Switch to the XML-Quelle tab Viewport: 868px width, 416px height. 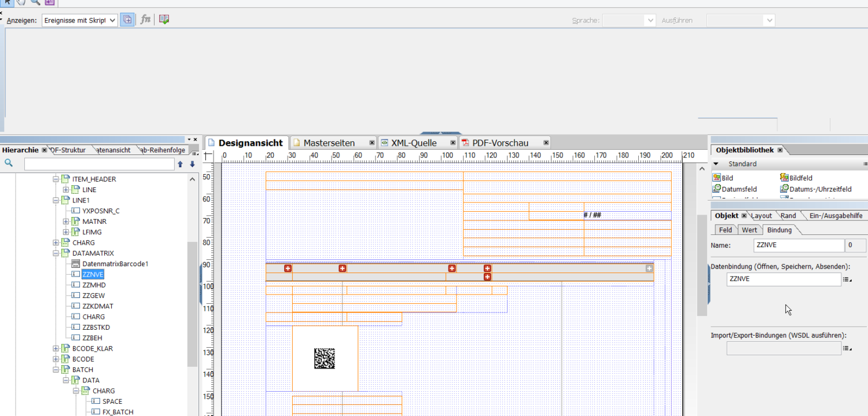tap(415, 142)
